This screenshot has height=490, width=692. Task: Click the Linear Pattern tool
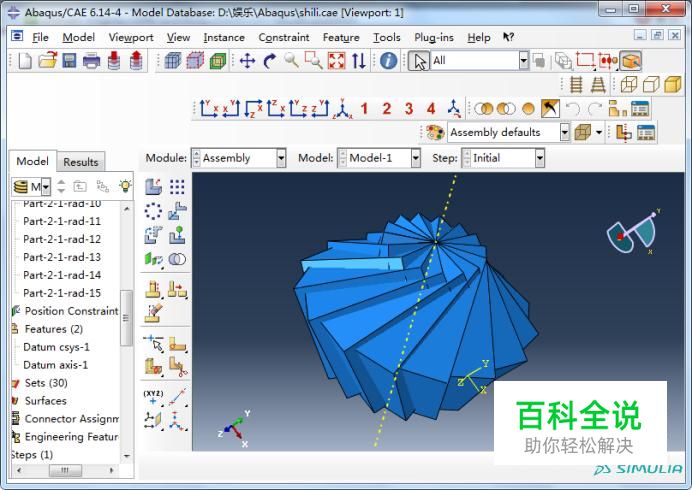tap(177, 187)
